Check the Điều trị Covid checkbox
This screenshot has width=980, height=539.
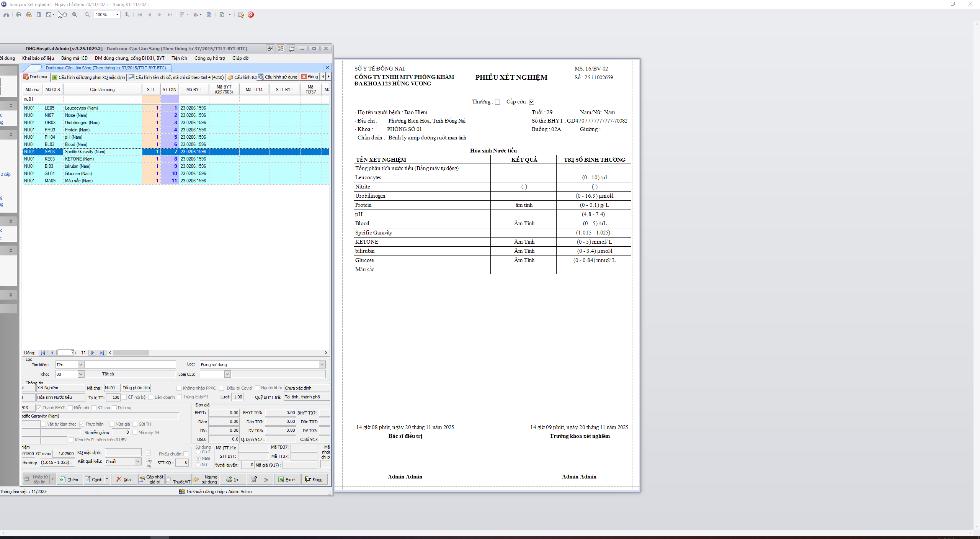[x=222, y=388]
